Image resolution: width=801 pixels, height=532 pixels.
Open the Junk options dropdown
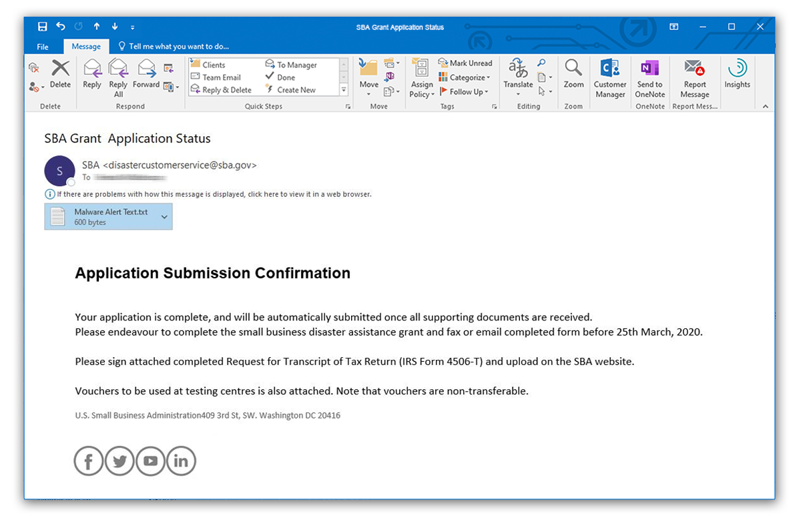point(37,87)
